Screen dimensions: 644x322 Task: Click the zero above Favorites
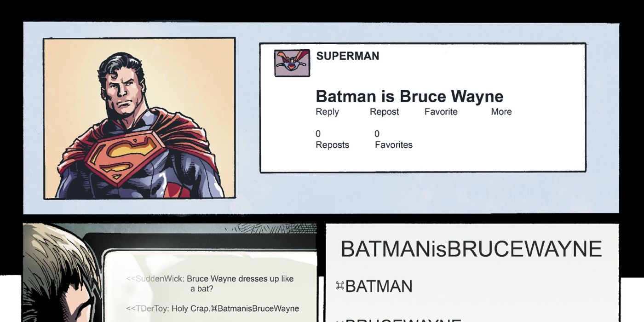click(x=377, y=134)
